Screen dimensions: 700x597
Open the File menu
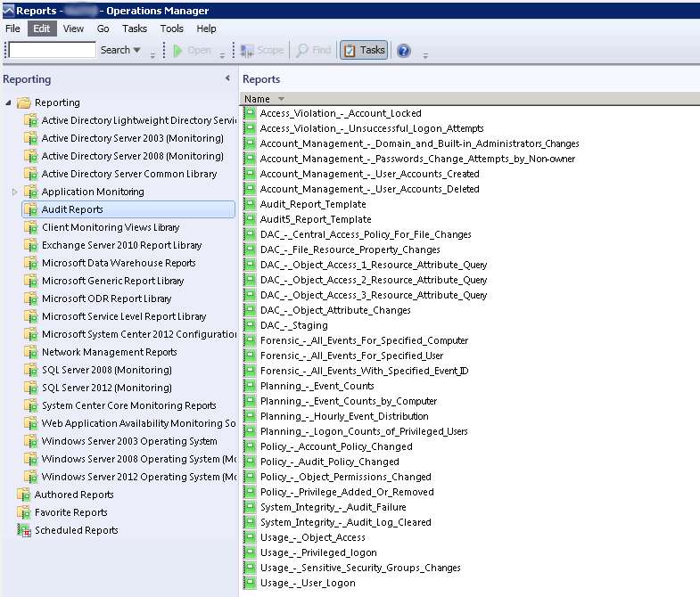[12, 29]
